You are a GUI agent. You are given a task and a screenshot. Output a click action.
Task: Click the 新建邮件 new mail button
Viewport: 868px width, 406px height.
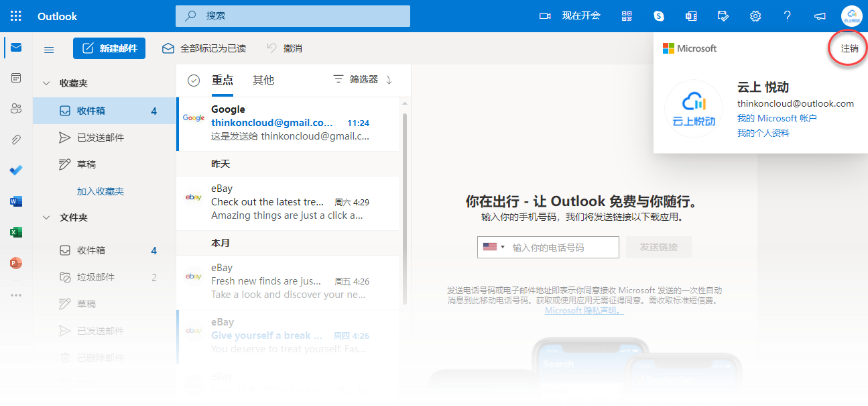tap(109, 48)
